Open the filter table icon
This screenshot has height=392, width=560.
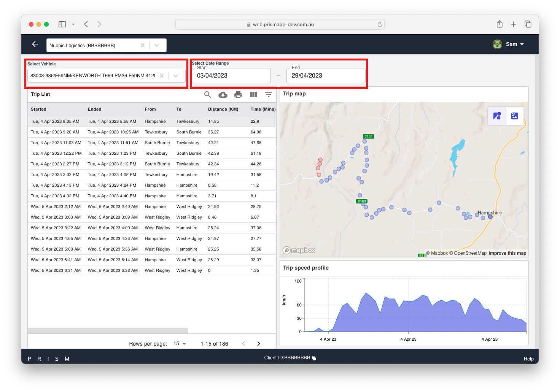pos(269,95)
